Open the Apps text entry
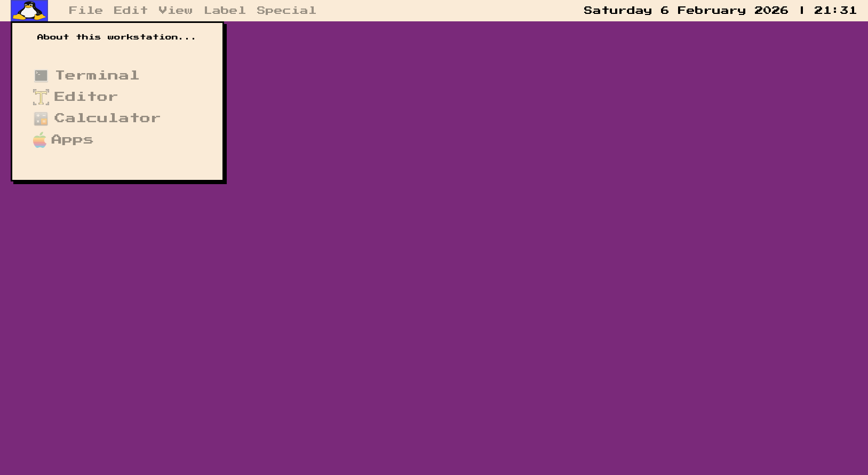Image resolution: width=868 pixels, height=475 pixels. click(72, 140)
